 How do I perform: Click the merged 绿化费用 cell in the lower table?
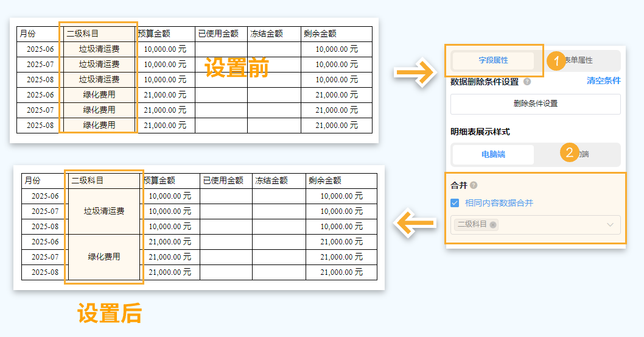[104, 257]
